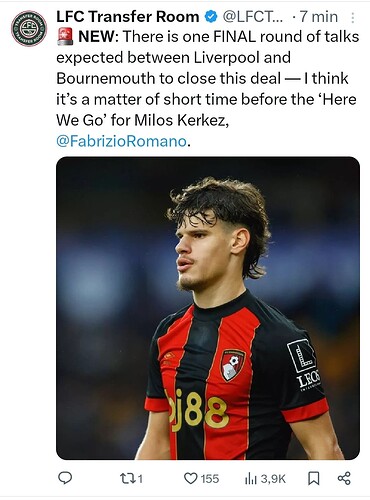Image resolution: width=370 pixels, height=500 pixels.
Task: Open the LFC Transfer Room profile avatar
Action: 29,28
